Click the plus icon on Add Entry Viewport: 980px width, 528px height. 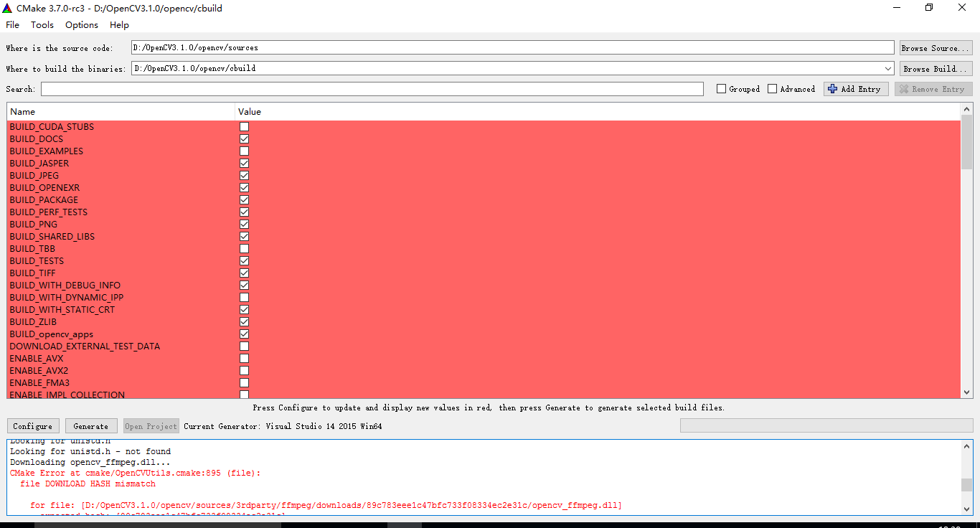pos(832,89)
